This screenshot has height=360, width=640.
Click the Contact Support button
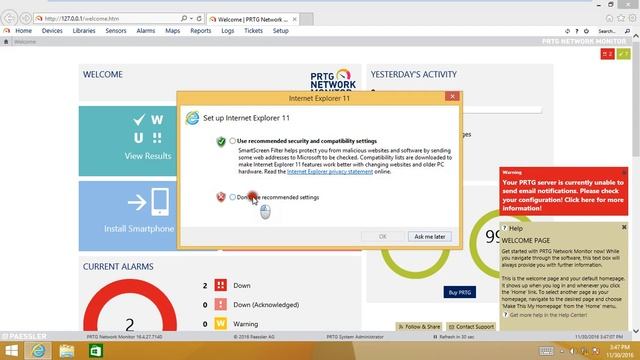[471, 327]
